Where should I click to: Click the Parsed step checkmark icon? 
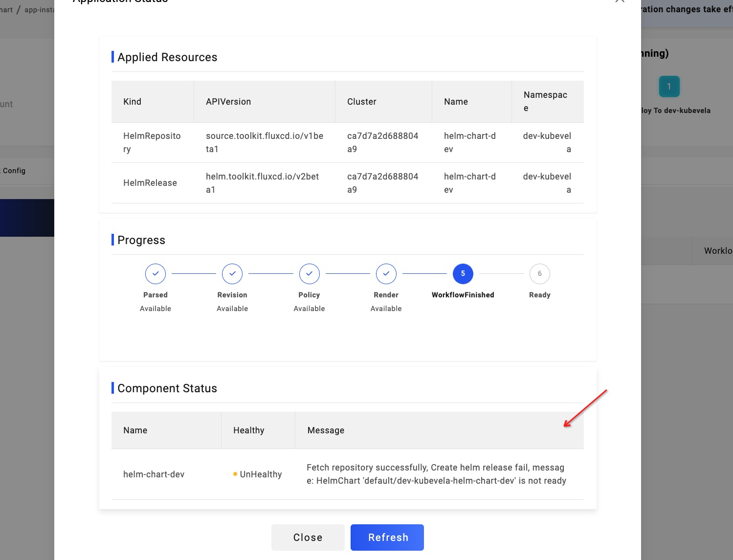pos(155,274)
